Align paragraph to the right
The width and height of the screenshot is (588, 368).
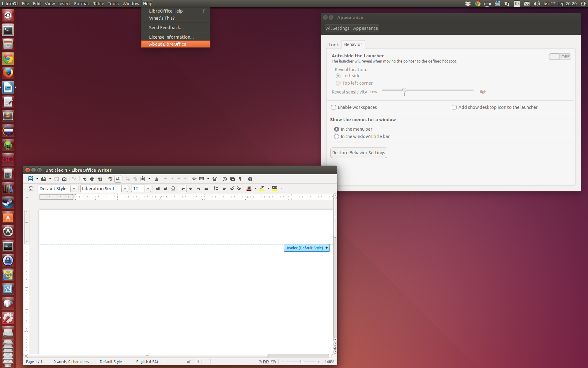(198, 188)
